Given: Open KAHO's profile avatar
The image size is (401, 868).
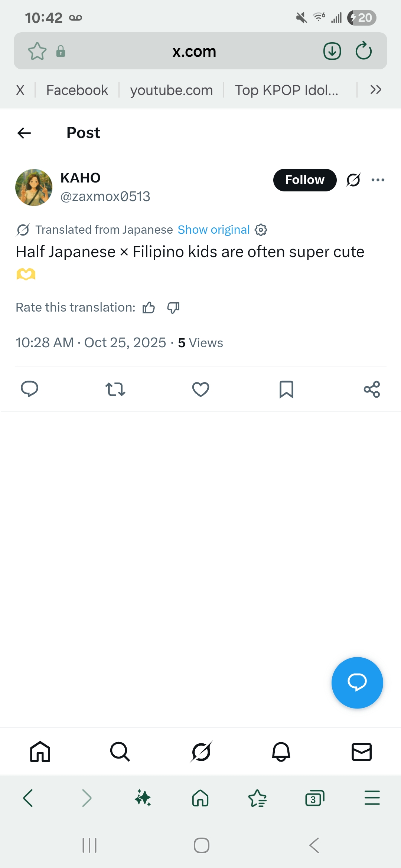Looking at the screenshot, I should 34,187.
